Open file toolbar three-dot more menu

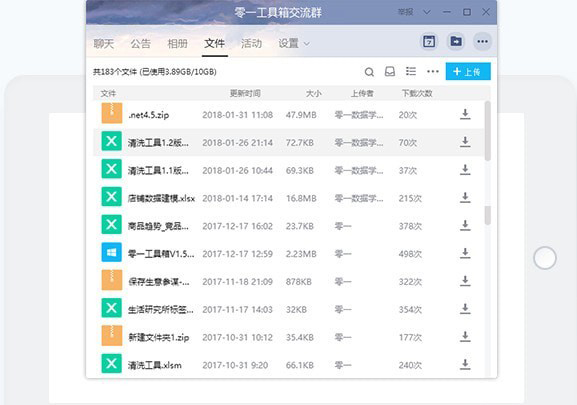coord(433,71)
